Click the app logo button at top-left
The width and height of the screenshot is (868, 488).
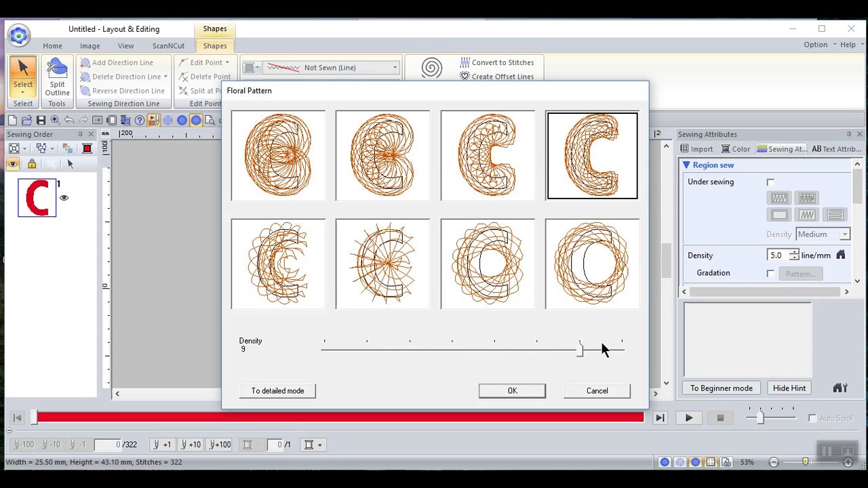point(19,36)
